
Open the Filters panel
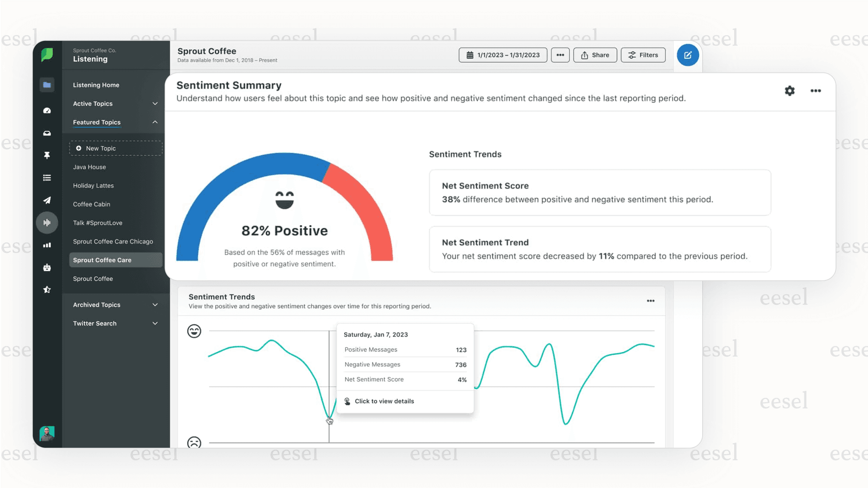coord(643,55)
